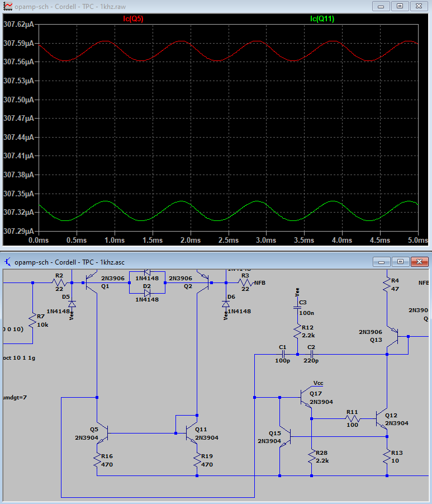Click resistor R12 2.2k symbol
The width and height of the screenshot is (432, 504).
pos(297,332)
